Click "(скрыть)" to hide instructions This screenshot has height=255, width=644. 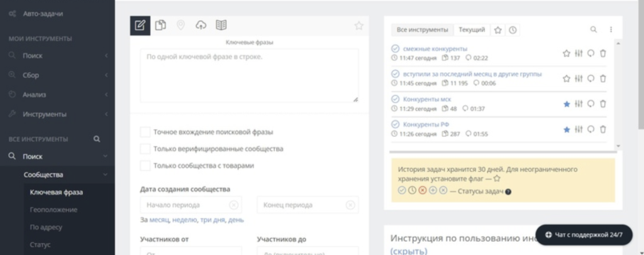tap(409, 251)
